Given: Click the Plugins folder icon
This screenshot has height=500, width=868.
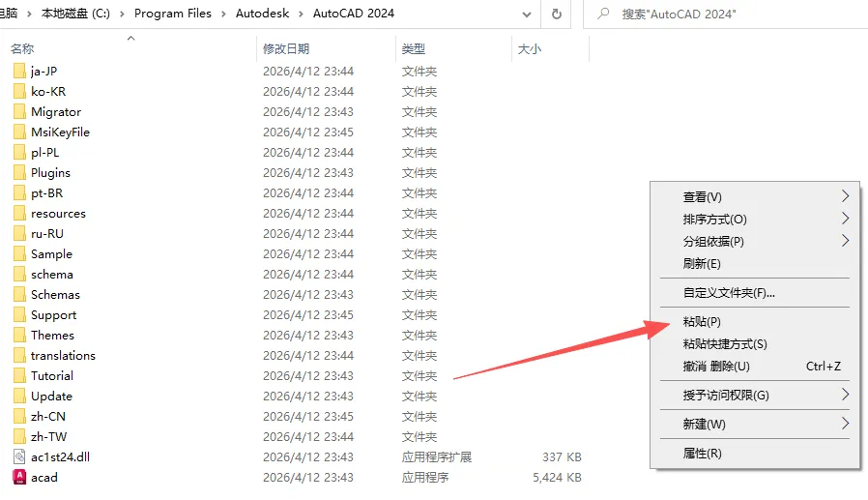Looking at the screenshot, I should [x=19, y=173].
